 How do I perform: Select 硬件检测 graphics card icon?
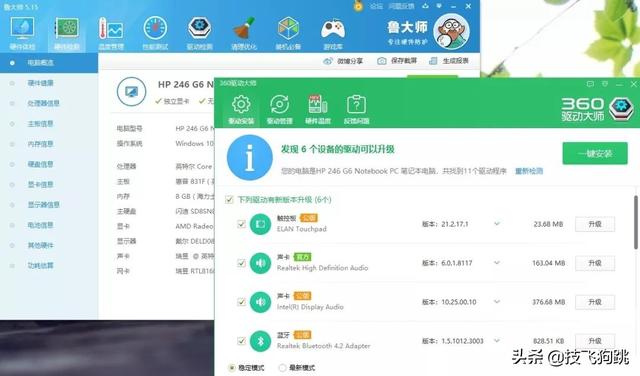[67, 29]
